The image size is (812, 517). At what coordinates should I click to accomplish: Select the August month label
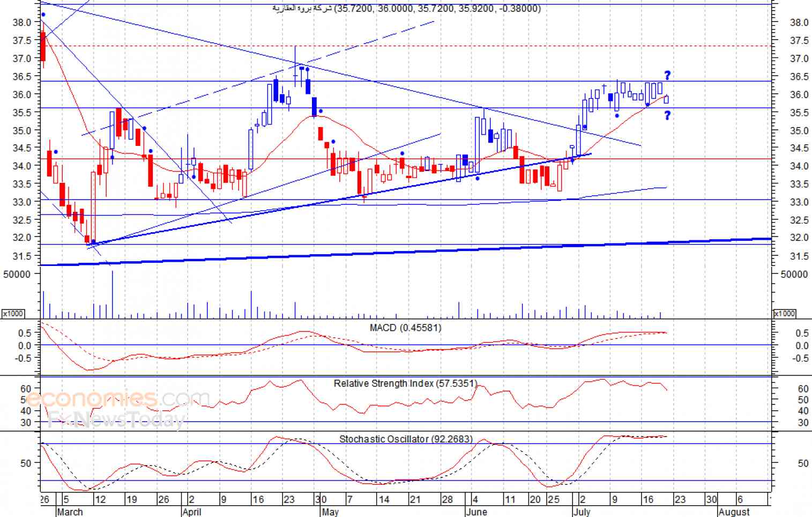(x=734, y=512)
